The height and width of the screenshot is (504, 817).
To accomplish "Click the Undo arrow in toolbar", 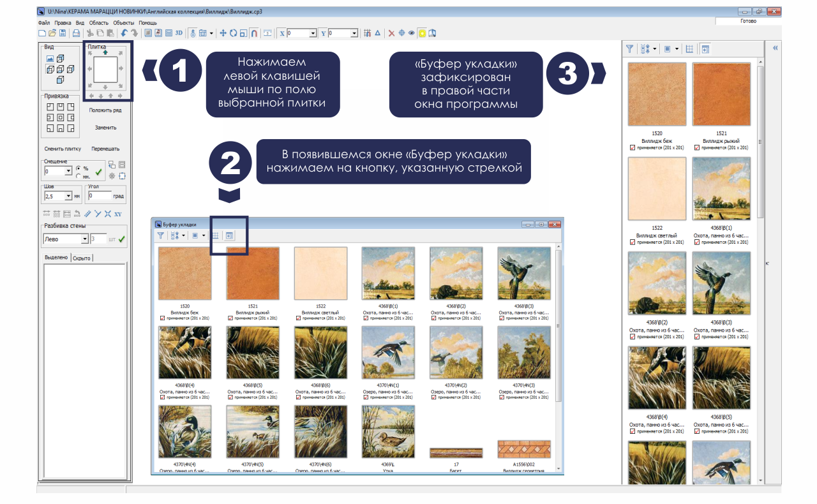I will point(124,33).
